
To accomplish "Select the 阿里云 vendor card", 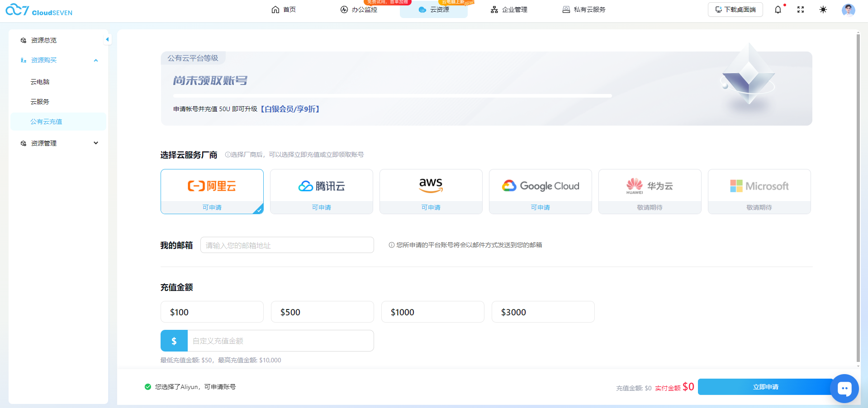I will (x=212, y=191).
